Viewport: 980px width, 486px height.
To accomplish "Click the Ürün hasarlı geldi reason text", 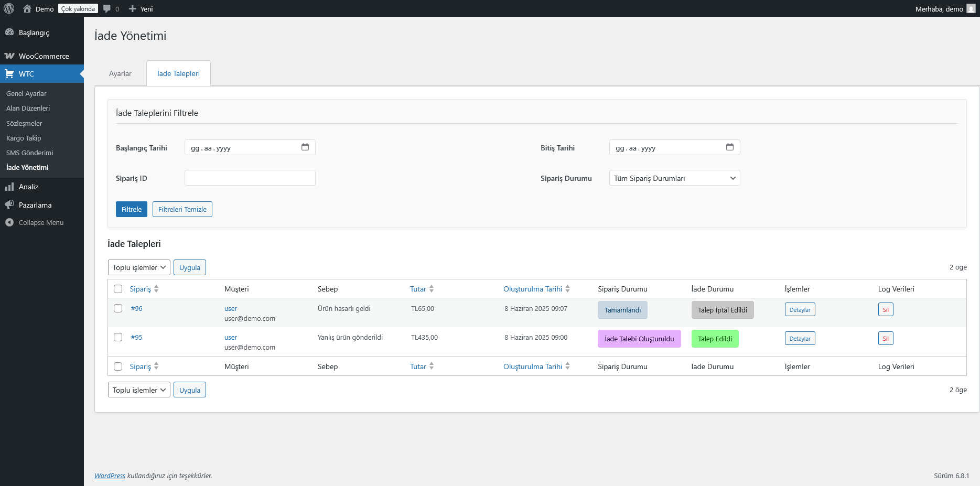I will (344, 308).
